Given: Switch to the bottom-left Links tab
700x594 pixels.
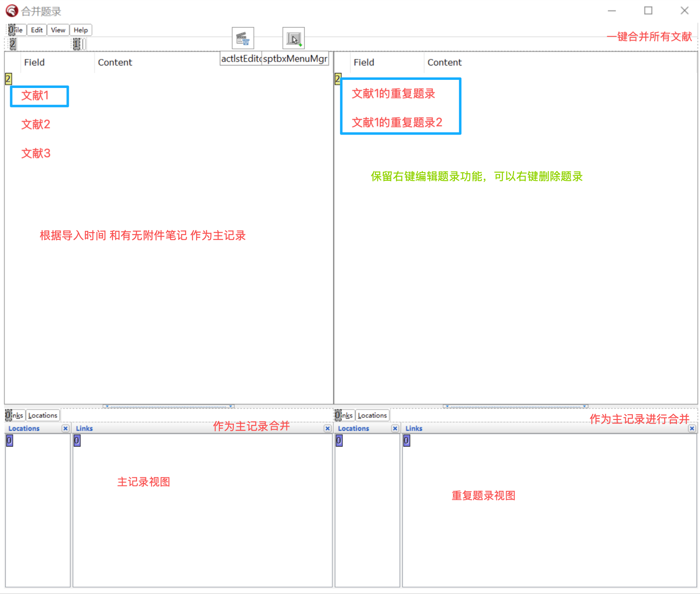Looking at the screenshot, I should [15, 415].
